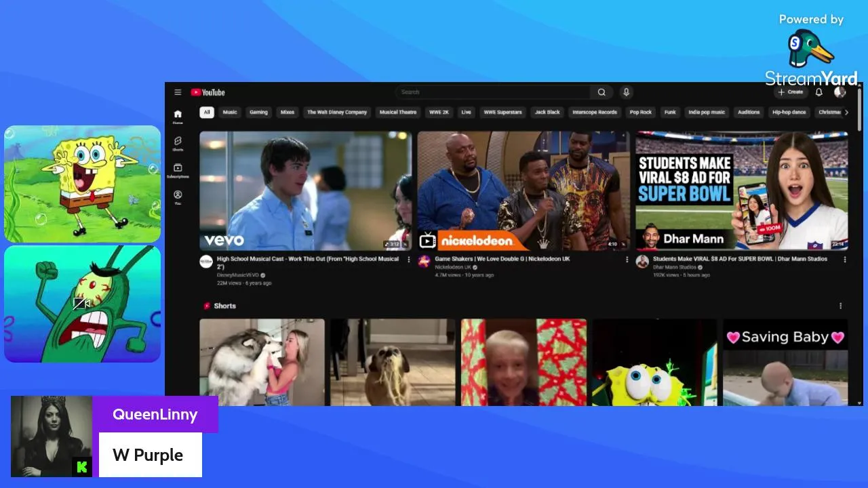Viewport: 868px width, 488px height.
Task: Open options for Dhar Mann video
Action: (x=845, y=260)
